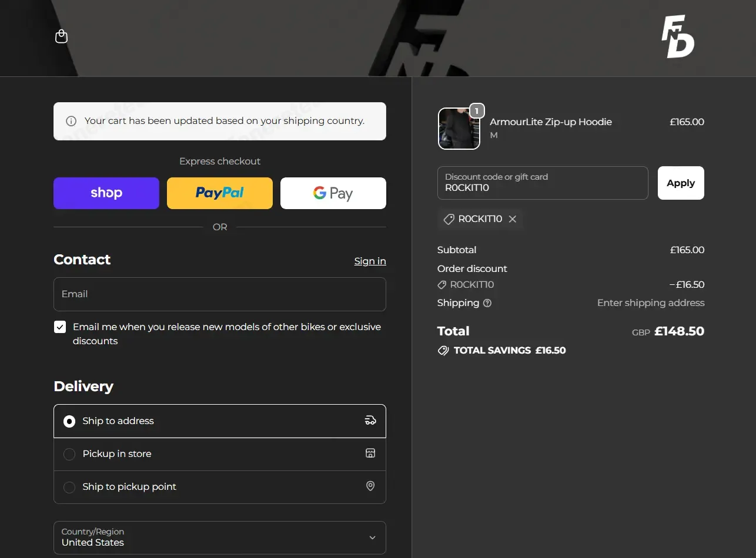This screenshot has height=558, width=756.
Task: Click the Sign in link
Action: (370, 261)
